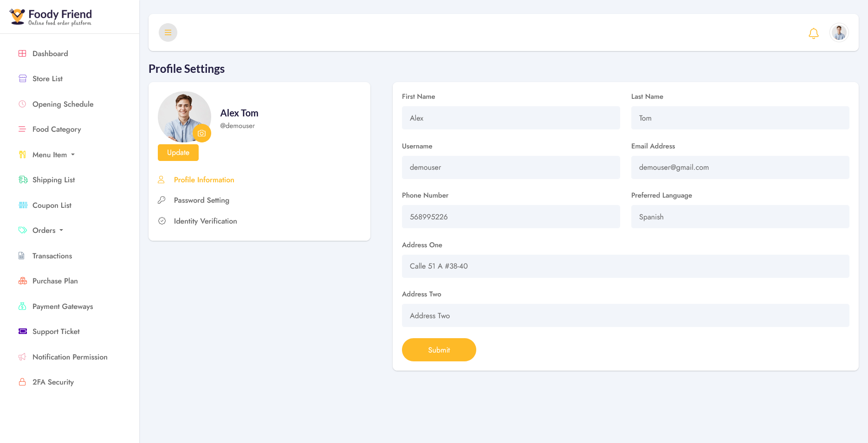This screenshot has width=868, height=443.
Task: Click the Coupon List barcode icon
Action: point(23,205)
